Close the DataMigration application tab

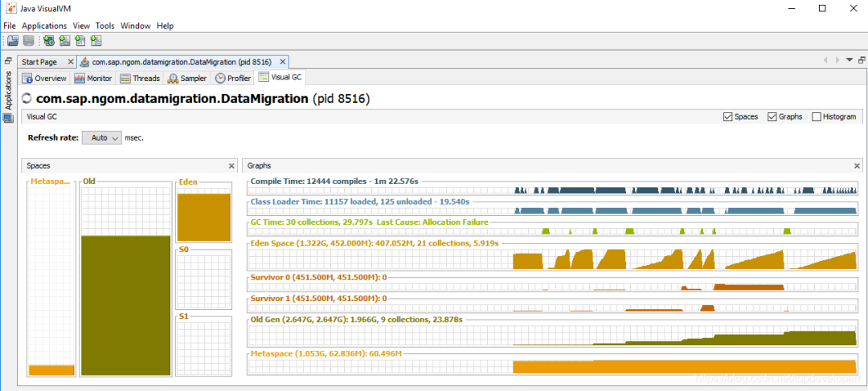tap(282, 62)
